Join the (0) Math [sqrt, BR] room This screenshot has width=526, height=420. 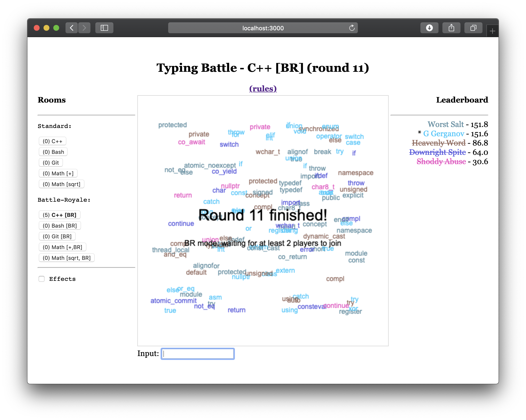click(x=67, y=258)
